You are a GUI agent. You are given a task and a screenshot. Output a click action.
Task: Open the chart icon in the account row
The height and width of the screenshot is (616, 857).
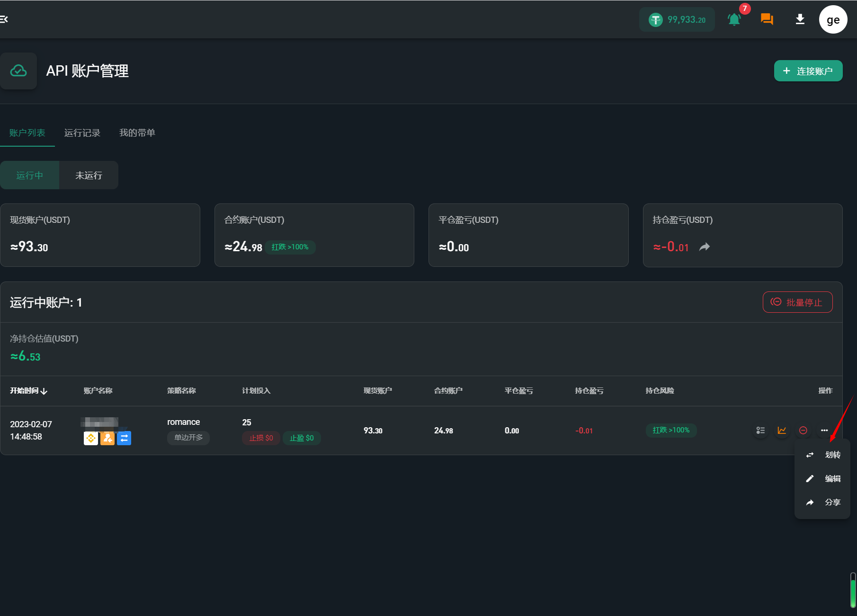782,431
